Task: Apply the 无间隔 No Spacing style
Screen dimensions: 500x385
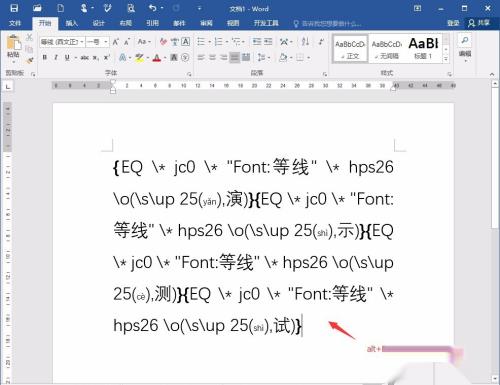Action: (x=387, y=49)
